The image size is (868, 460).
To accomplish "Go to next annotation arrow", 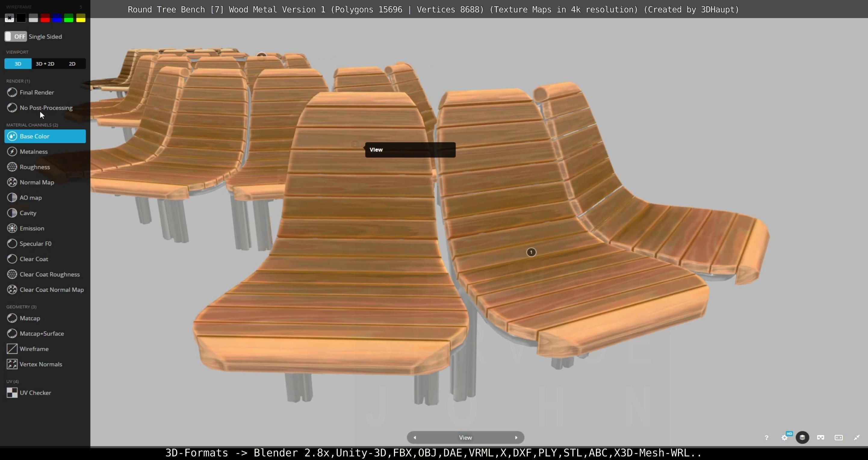I will [x=516, y=437].
